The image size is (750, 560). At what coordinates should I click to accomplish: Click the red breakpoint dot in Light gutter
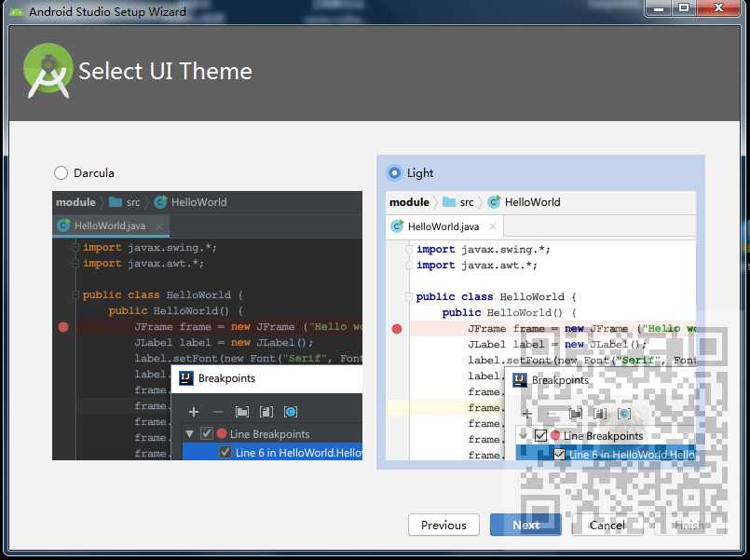[397, 329]
